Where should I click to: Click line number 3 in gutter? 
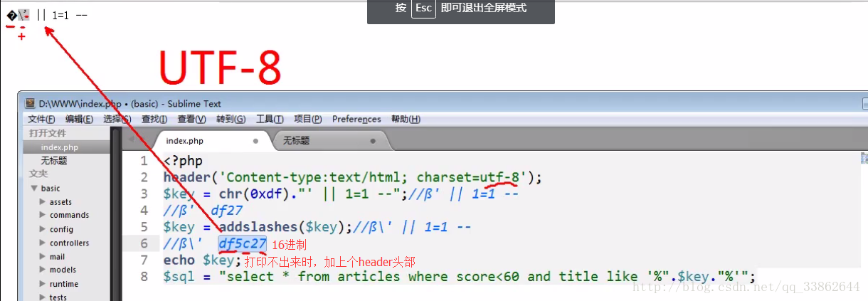[x=144, y=194]
